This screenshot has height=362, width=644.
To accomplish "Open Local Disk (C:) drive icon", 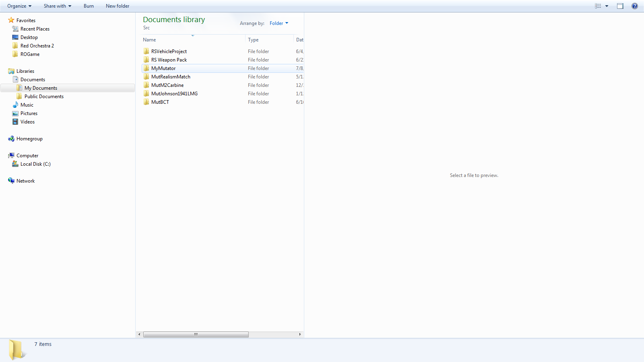I will pos(15,164).
